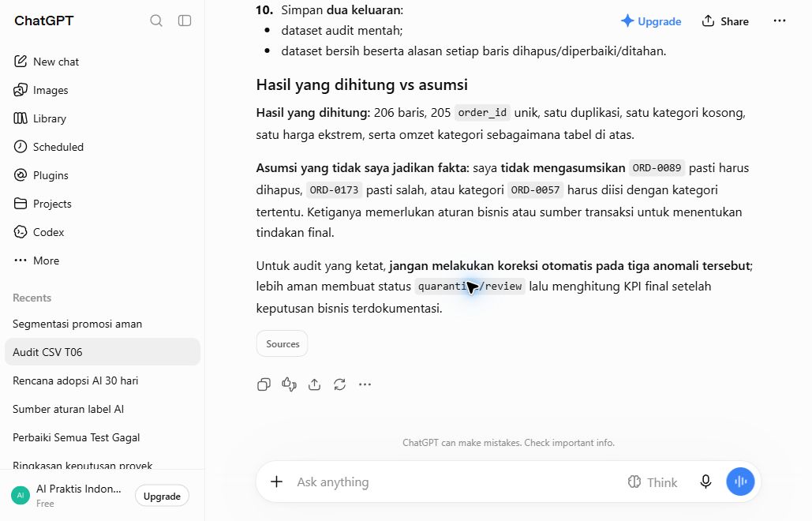Open 'Rencana adopsi AI 30 hari' chat
Screen dimensions: 812x521
pos(102,380)
